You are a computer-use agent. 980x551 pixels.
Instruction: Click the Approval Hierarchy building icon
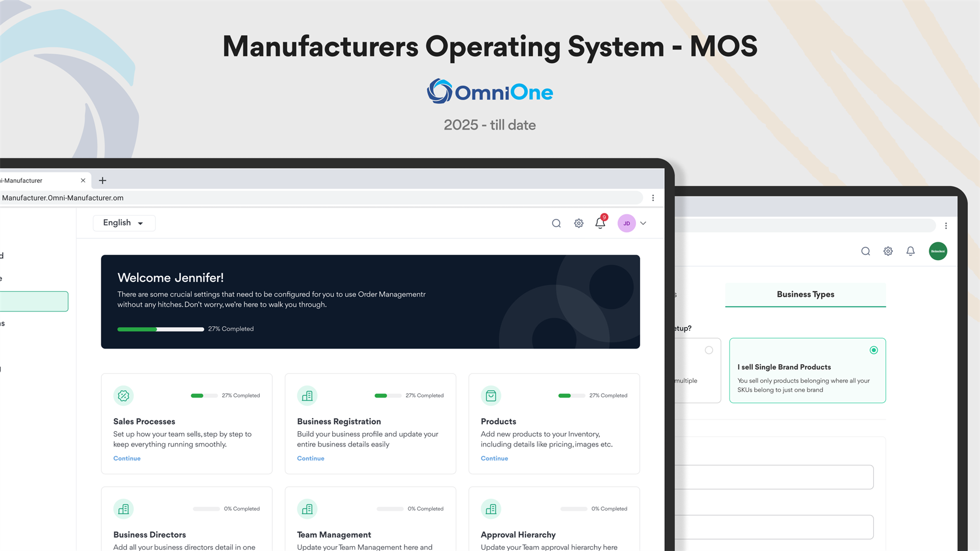tap(491, 509)
